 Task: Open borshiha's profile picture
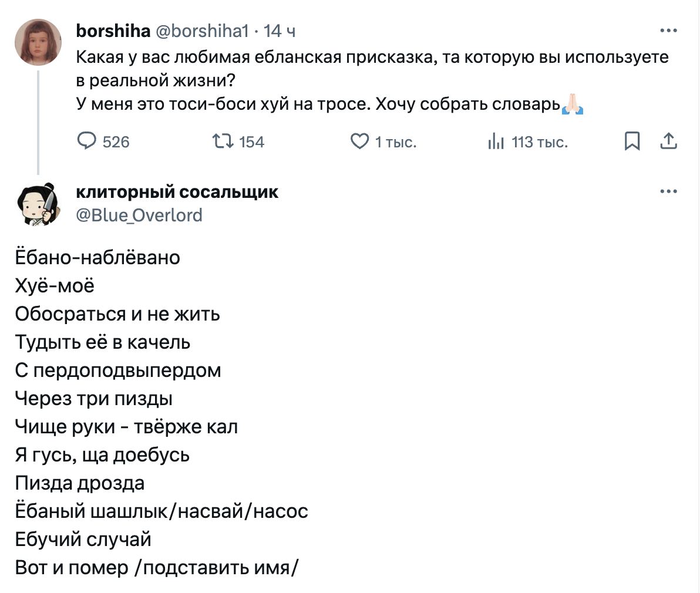tap(38, 42)
